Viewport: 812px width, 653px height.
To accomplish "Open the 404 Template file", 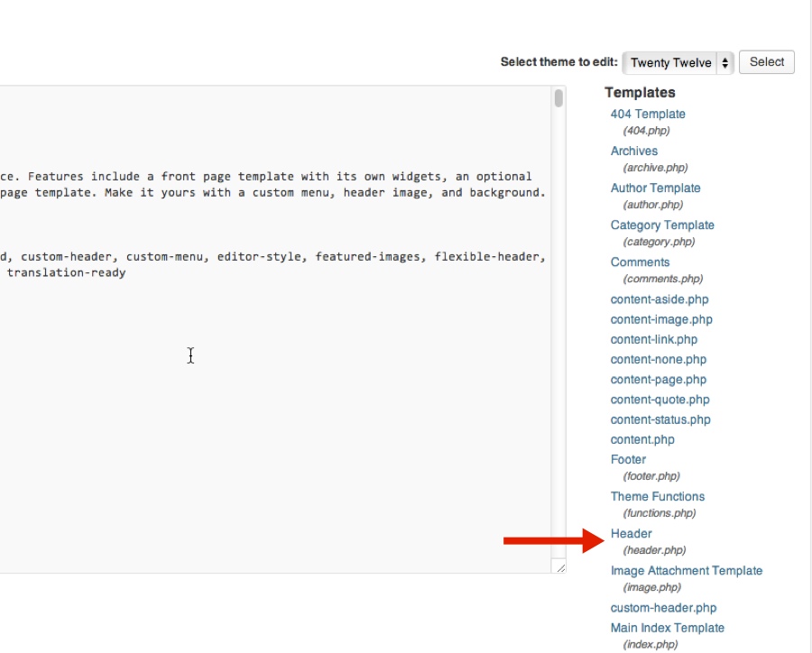I will click(x=647, y=114).
